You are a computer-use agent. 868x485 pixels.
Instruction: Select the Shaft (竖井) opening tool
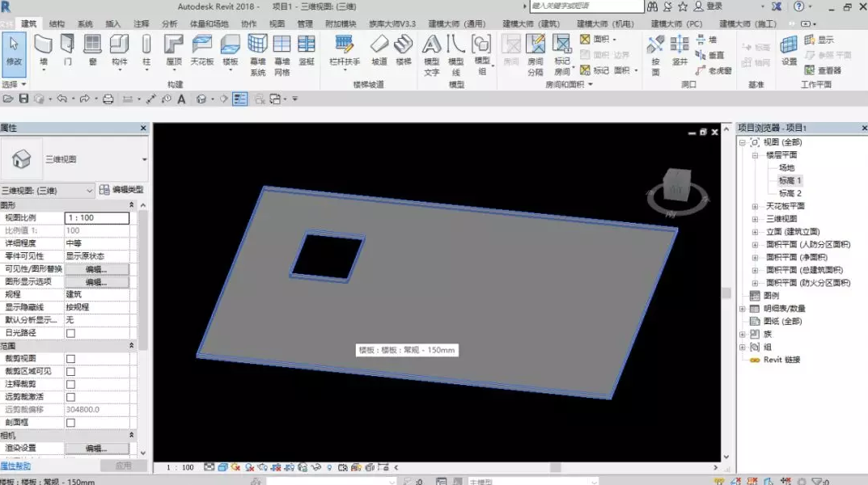tap(680, 51)
